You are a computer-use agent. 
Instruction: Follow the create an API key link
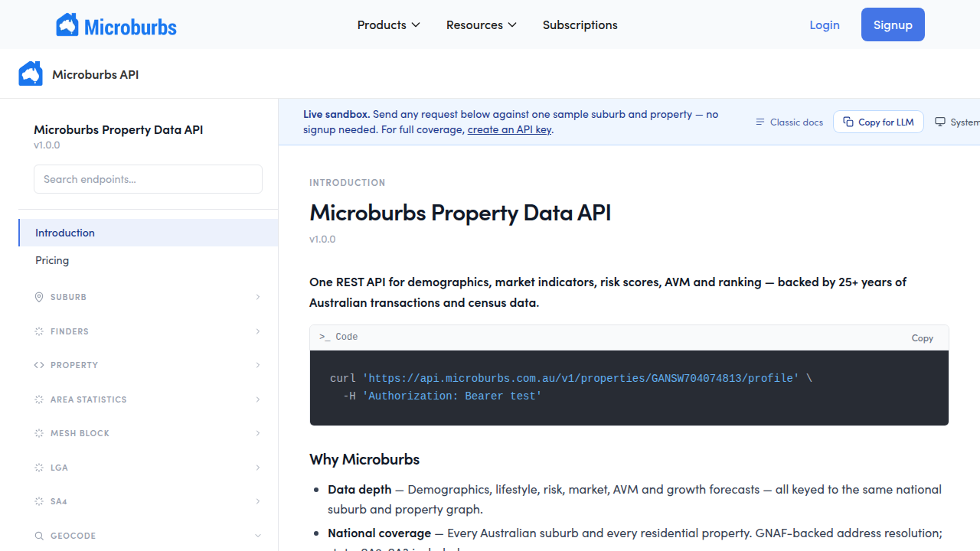pos(509,129)
